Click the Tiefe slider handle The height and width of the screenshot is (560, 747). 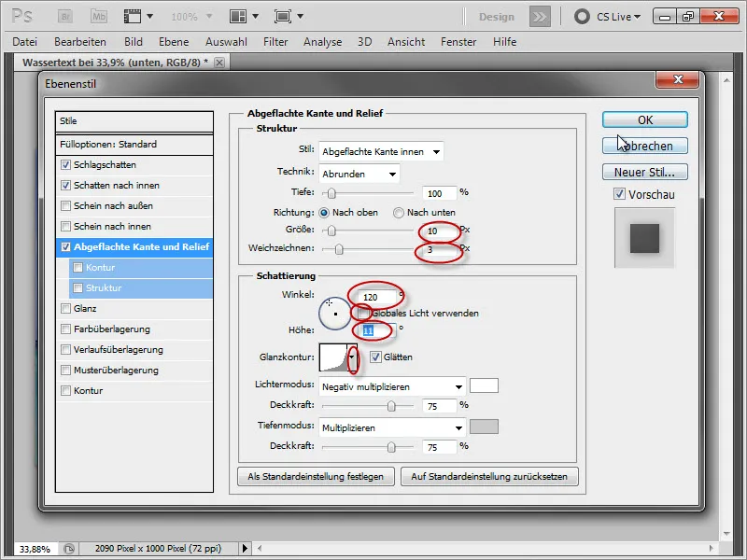coord(331,193)
